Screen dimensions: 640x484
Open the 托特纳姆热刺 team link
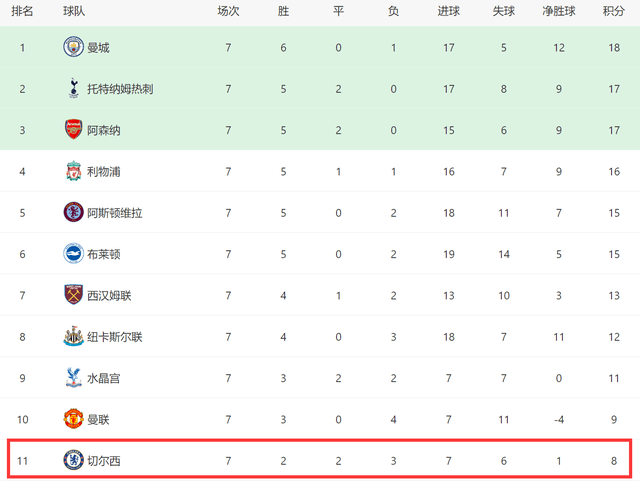click(120, 89)
